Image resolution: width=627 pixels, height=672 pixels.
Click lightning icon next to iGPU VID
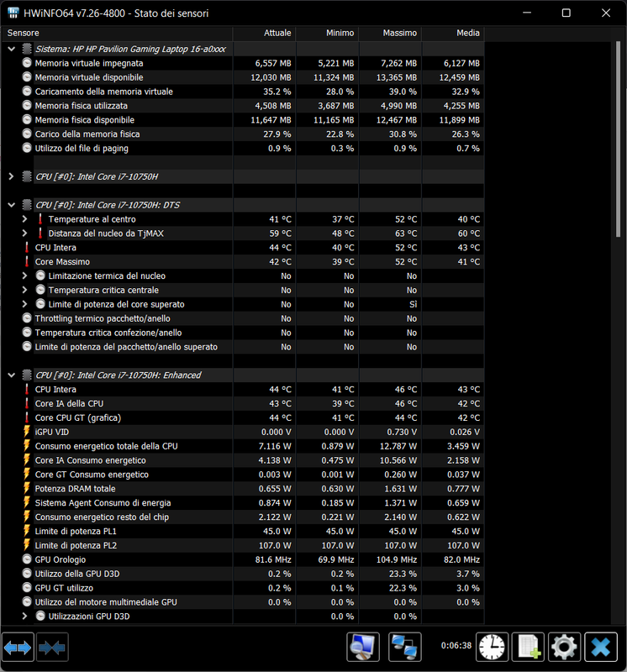[27, 432]
